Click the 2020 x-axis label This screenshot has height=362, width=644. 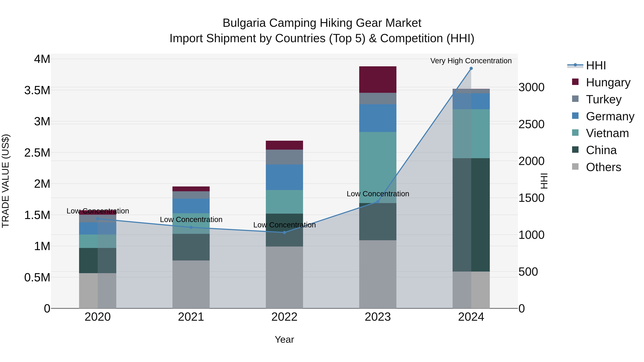(x=98, y=317)
